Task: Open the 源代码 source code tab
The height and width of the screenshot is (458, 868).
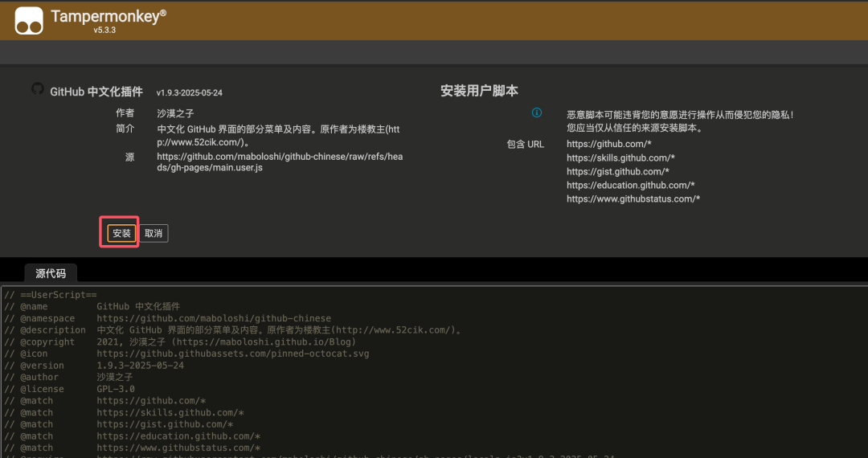Action: (x=51, y=273)
